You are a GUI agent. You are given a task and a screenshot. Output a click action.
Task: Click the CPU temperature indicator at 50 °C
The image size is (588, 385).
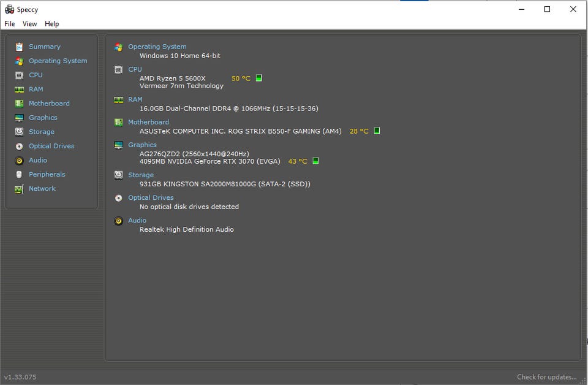pos(241,78)
